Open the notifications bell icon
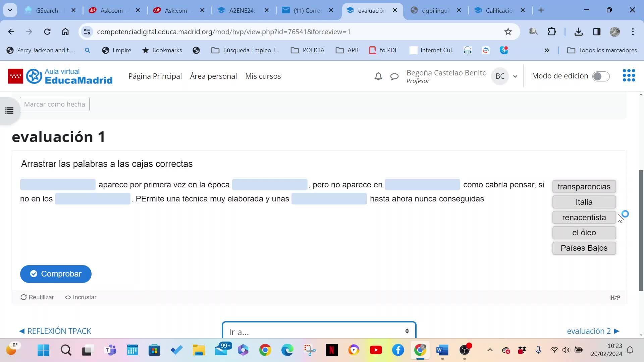Screen dimensions: 644x362 coord(378,76)
